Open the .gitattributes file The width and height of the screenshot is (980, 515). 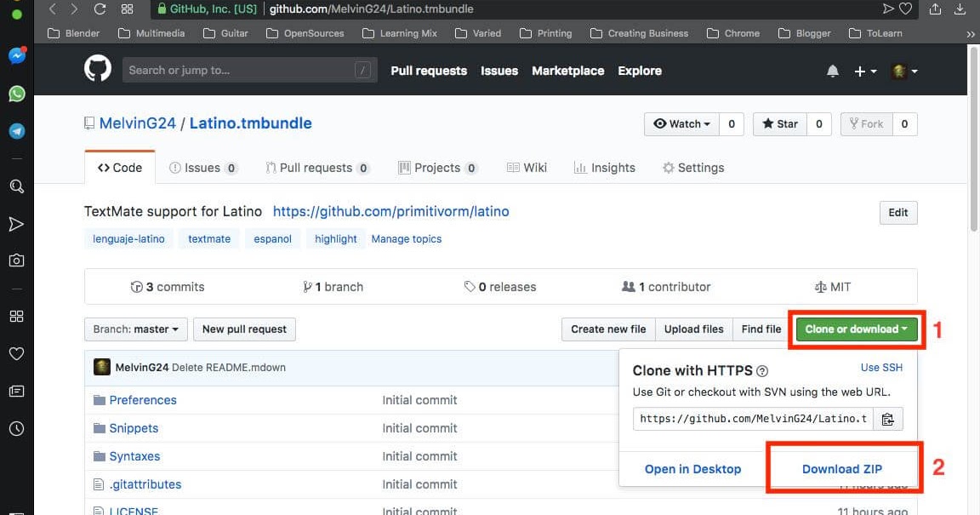click(145, 484)
